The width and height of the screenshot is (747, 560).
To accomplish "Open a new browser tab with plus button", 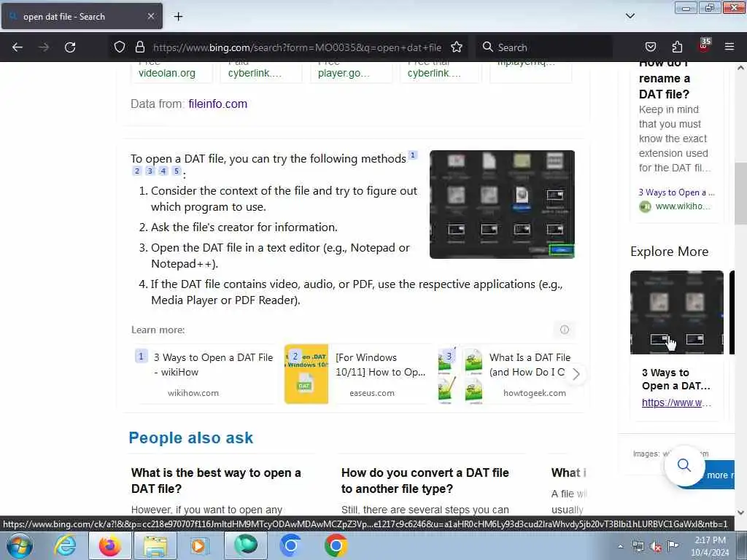I will click(178, 17).
